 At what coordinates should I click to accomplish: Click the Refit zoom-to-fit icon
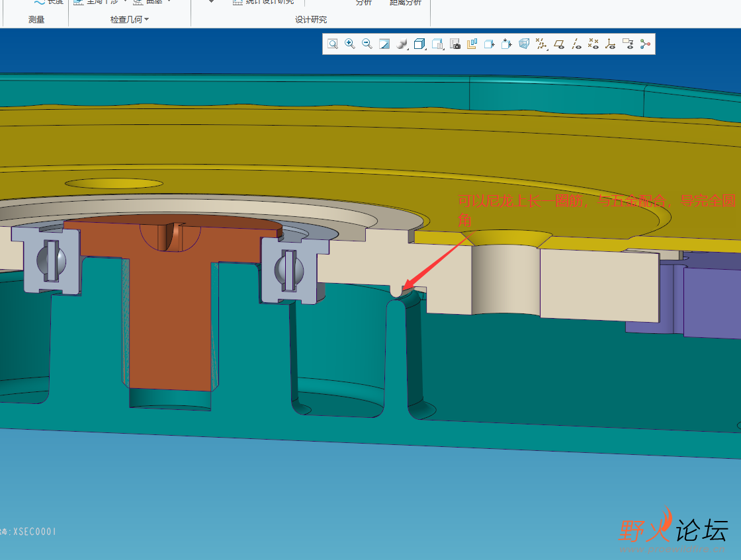coord(333,44)
